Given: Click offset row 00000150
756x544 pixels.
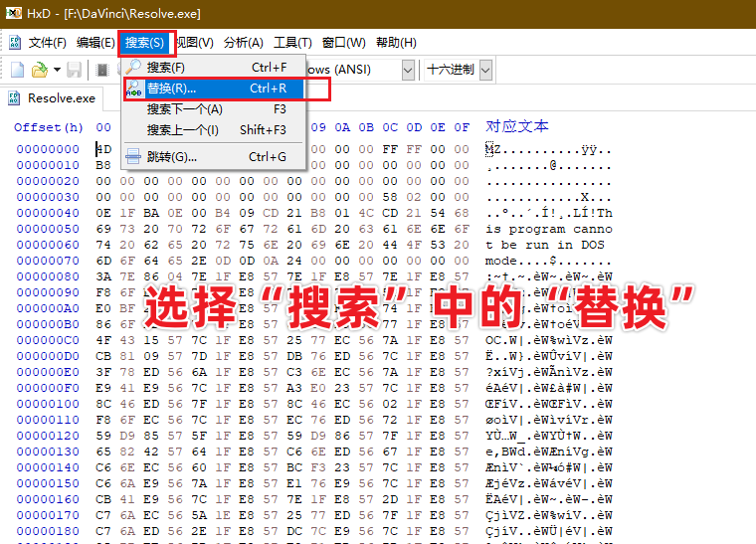Looking at the screenshot, I should click(48, 483).
